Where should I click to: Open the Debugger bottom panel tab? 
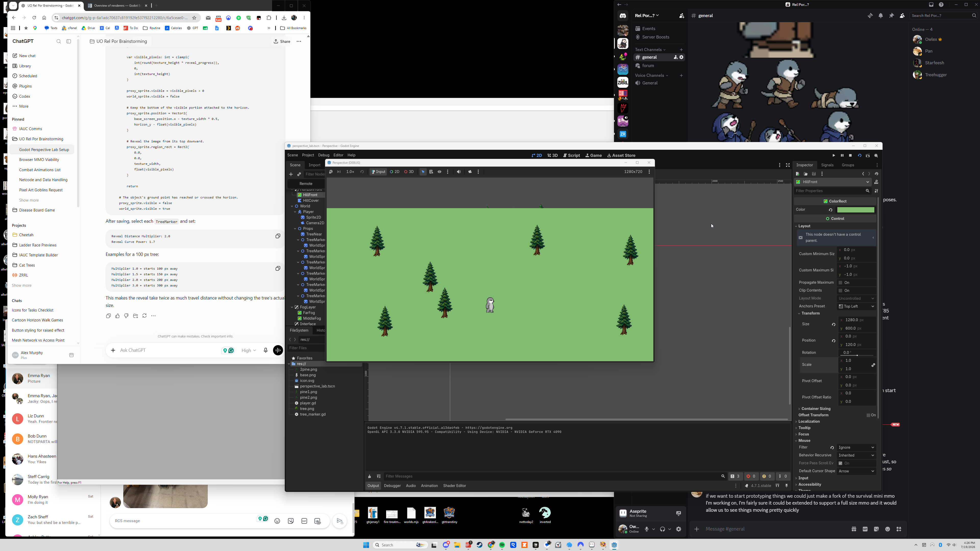pyautogui.click(x=392, y=486)
